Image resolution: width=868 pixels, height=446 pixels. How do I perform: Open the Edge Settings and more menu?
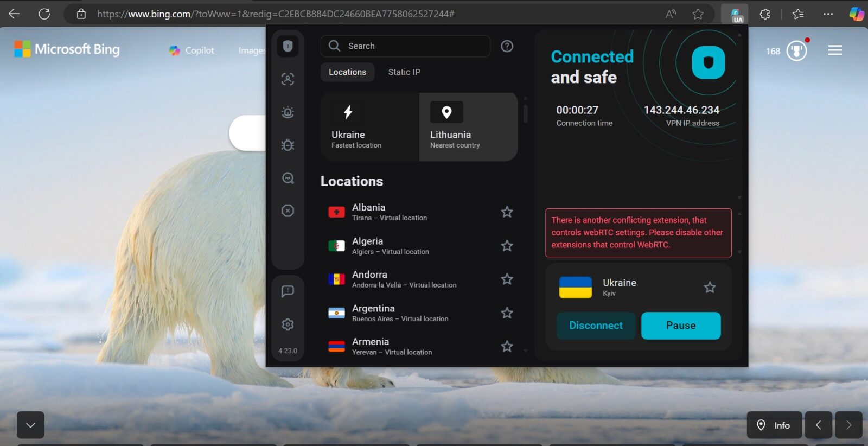[828, 14]
